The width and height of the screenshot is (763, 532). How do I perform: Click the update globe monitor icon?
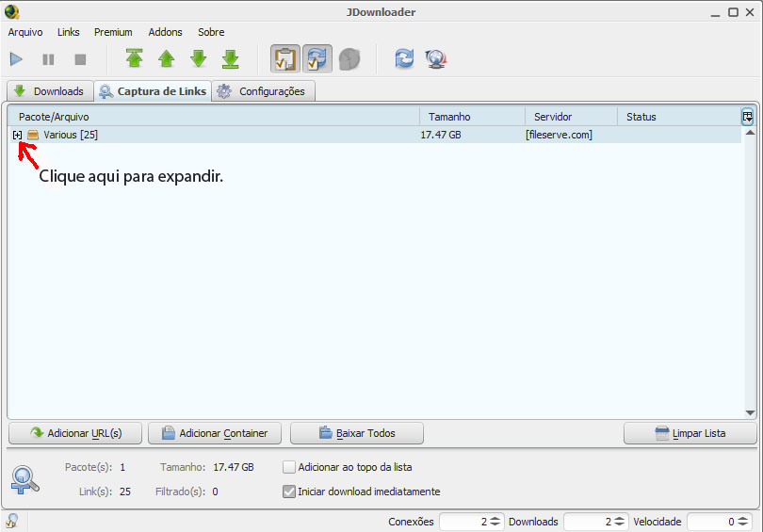[436, 59]
